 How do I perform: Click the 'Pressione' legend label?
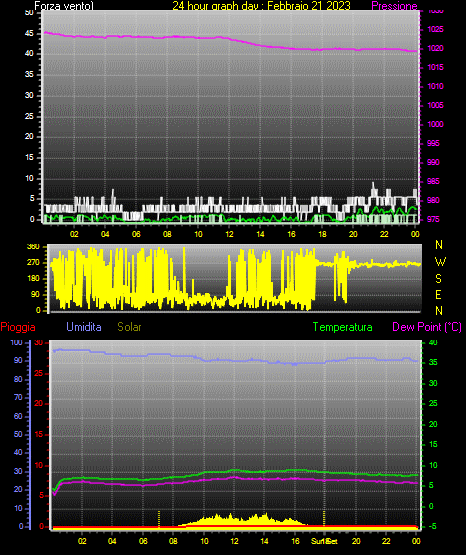click(394, 6)
